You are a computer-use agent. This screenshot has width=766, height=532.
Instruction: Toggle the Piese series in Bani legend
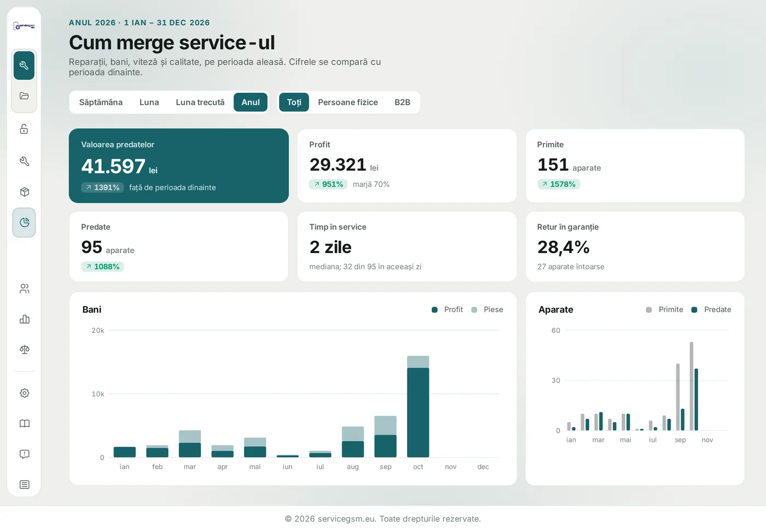pyautogui.click(x=487, y=309)
